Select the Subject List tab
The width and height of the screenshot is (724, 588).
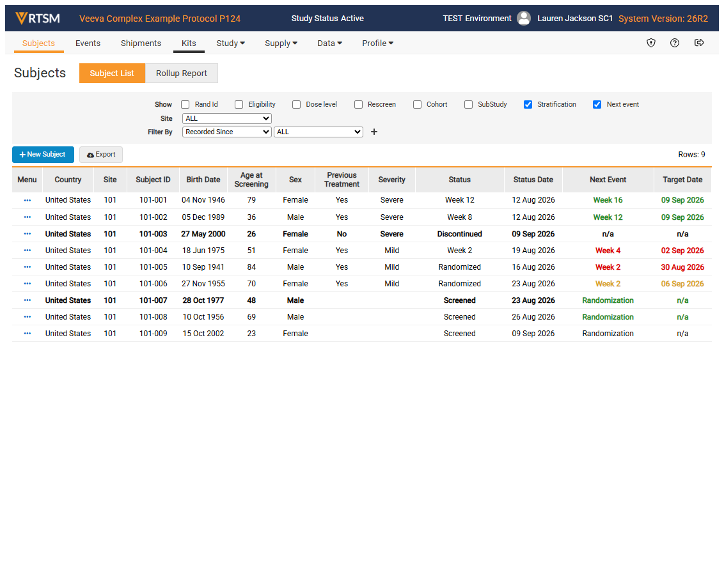(112, 73)
